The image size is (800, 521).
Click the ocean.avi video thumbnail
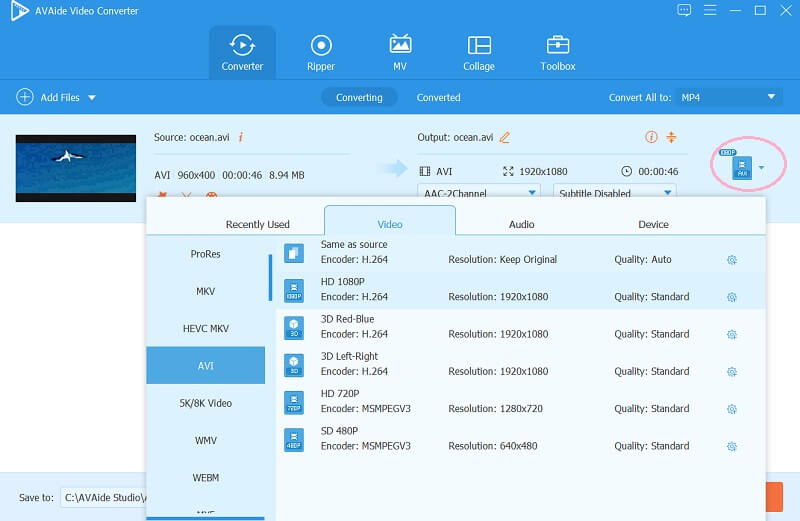pyautogui.click(x=76, y=168)
